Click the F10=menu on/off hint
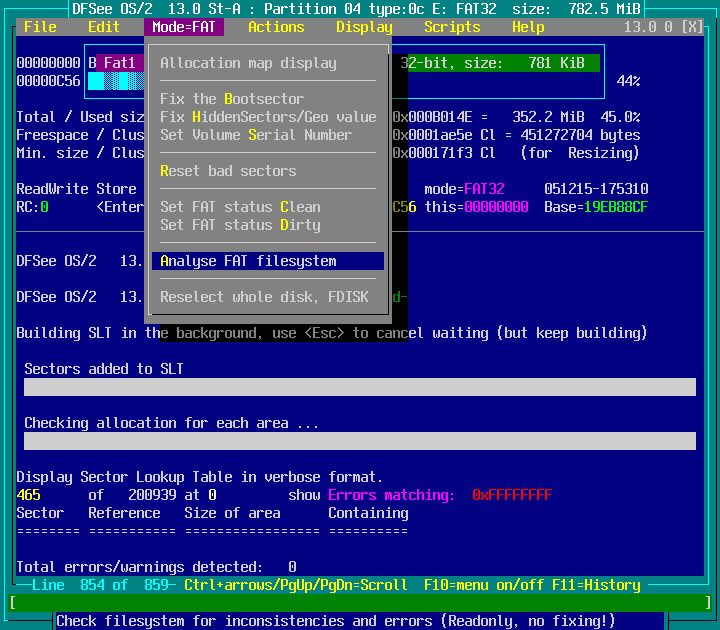This screenshot has width=720, height=630. coord(484,585)
